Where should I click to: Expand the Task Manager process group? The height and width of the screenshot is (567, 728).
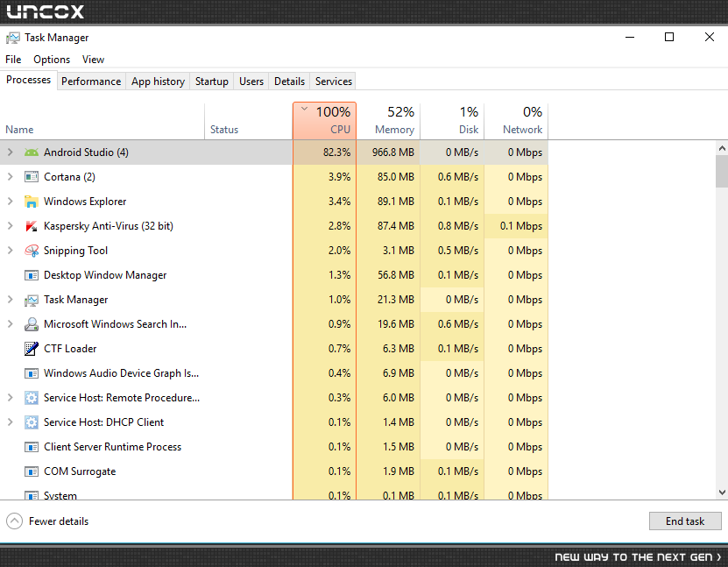pos(11,300)
